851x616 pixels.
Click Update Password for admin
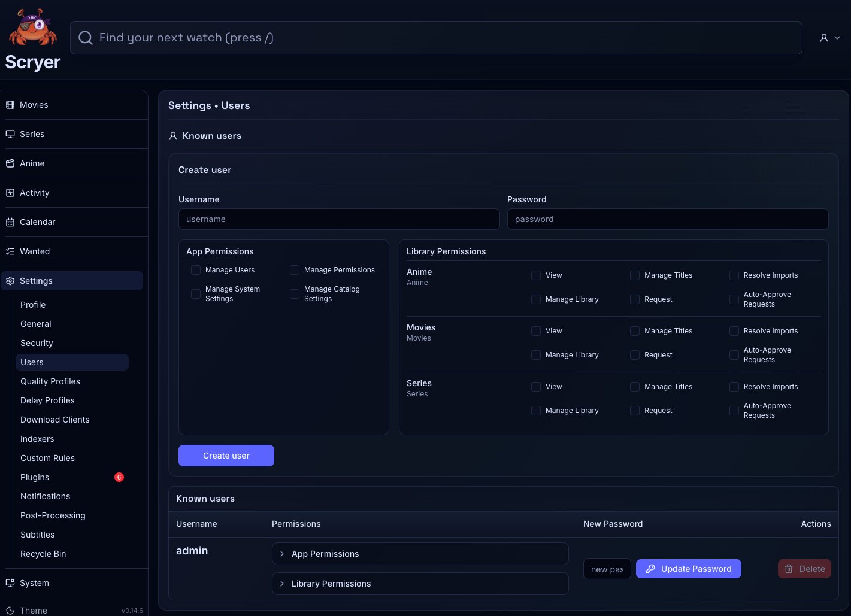[689, 569]
